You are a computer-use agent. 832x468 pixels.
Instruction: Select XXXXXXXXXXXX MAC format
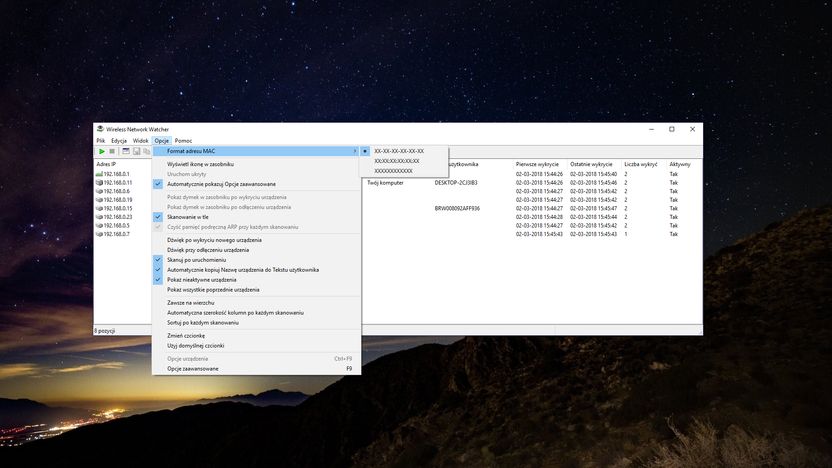click(404, 171)
